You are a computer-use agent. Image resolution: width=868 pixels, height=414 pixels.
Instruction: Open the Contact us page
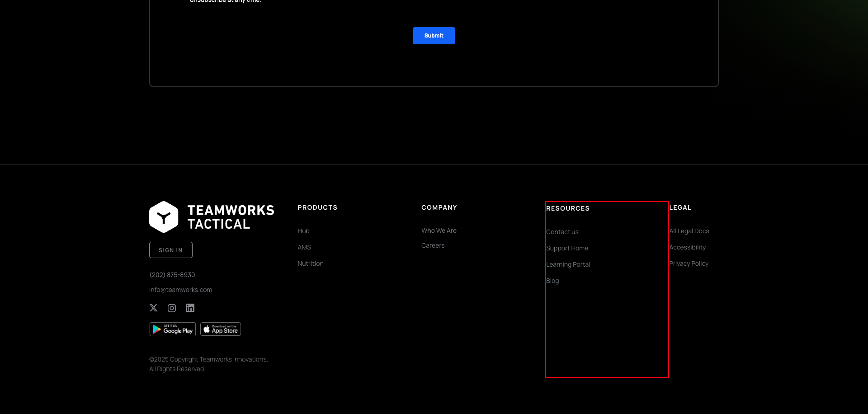pyautogui.click(x=562, y=231)
